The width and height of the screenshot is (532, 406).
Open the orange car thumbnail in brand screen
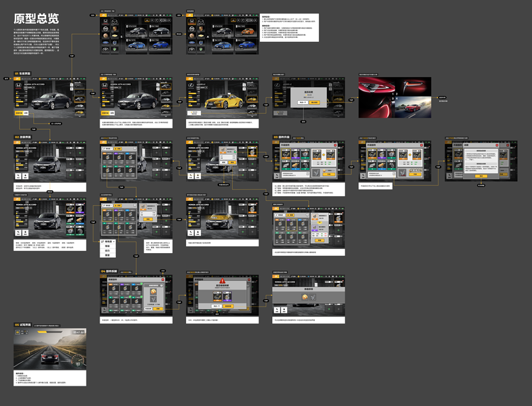coord(247,30)
